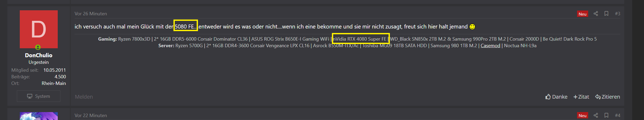Open permalink #3 of the post
Screen dimensions: 644x120
click(618, 14)
